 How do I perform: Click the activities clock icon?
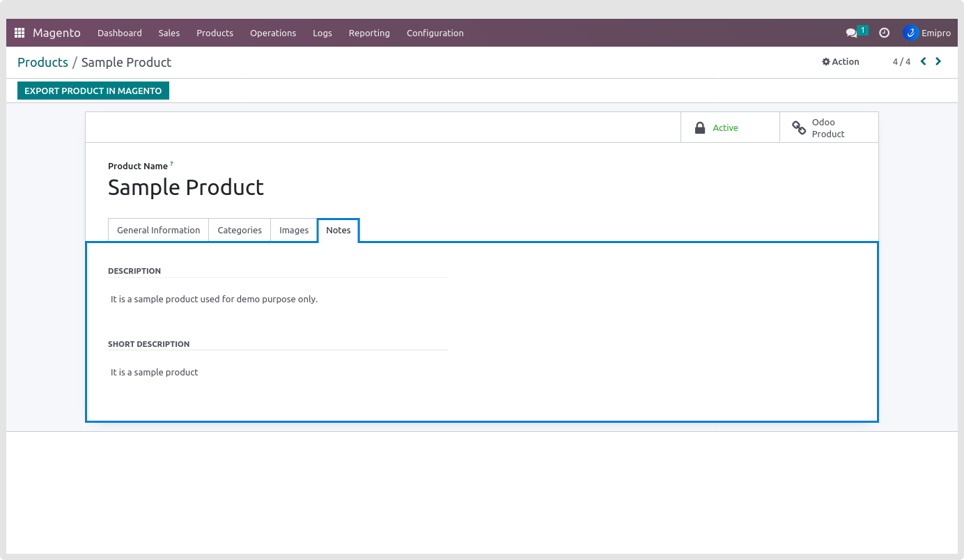pyautogui.click(x=884, y=33)
